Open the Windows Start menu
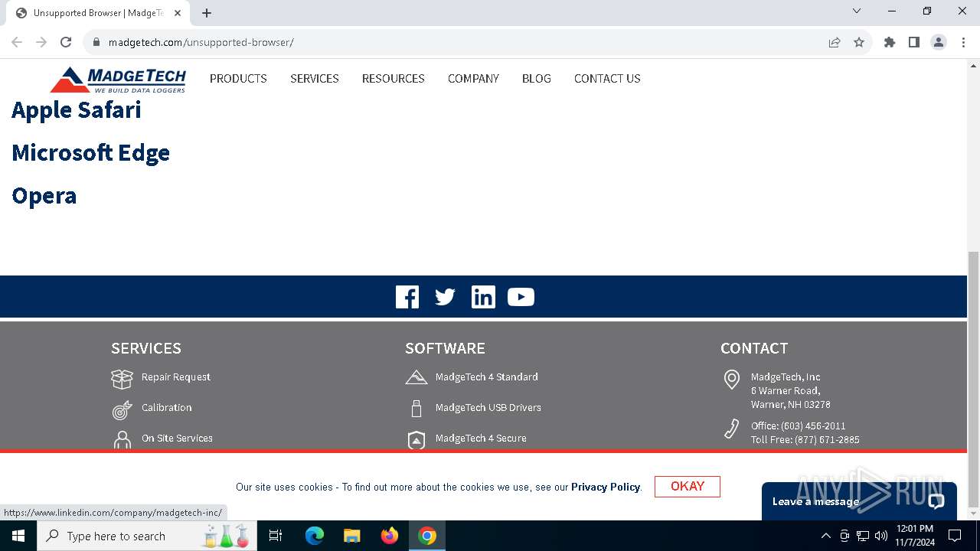 tap(18, 536)
